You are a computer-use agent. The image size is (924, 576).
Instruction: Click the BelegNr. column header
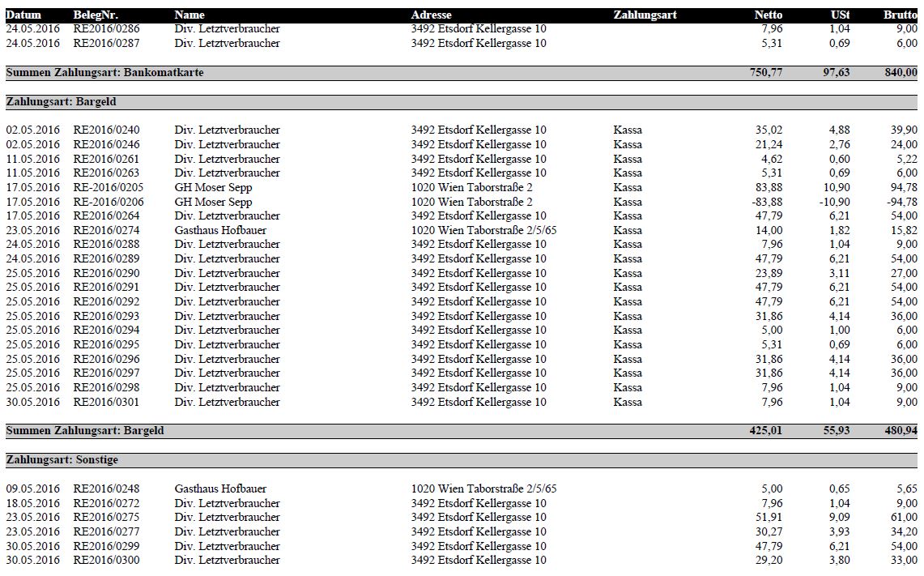(x=96, y=15)
